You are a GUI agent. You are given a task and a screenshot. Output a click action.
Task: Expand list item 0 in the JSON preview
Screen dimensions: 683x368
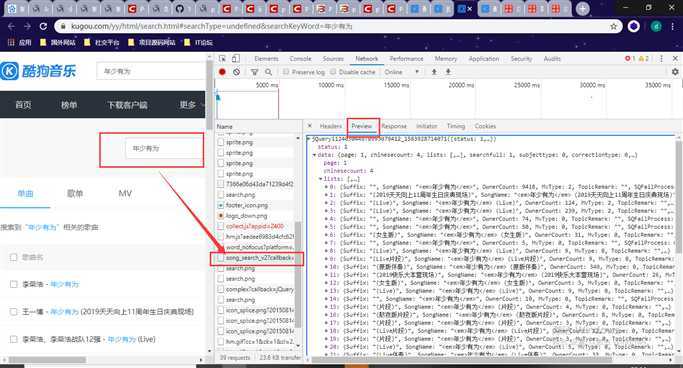326,187
